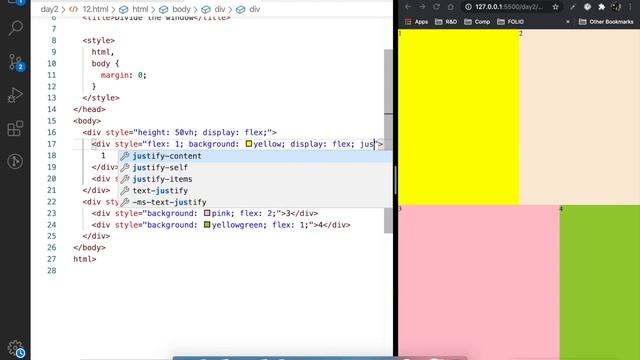Viewport: 640px width, 360px height.
Task: Expand bookmarks overflow chevron
Action: (x=568, y=22)
